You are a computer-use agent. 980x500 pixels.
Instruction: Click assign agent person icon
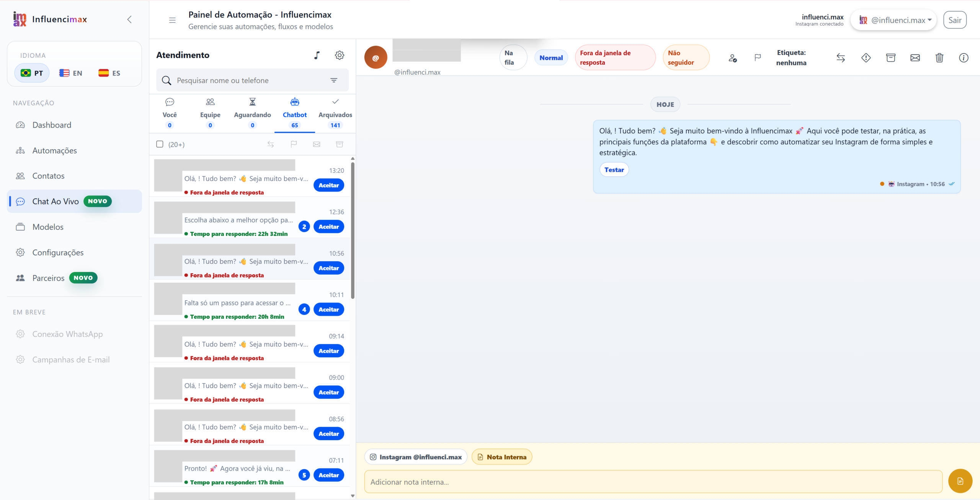coord(733,58)
